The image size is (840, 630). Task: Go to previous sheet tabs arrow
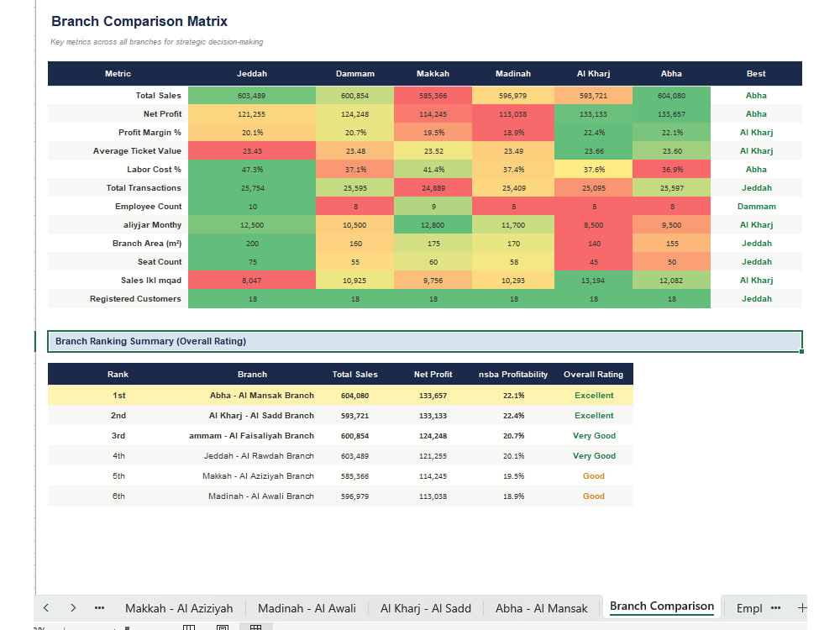(46, 607)
